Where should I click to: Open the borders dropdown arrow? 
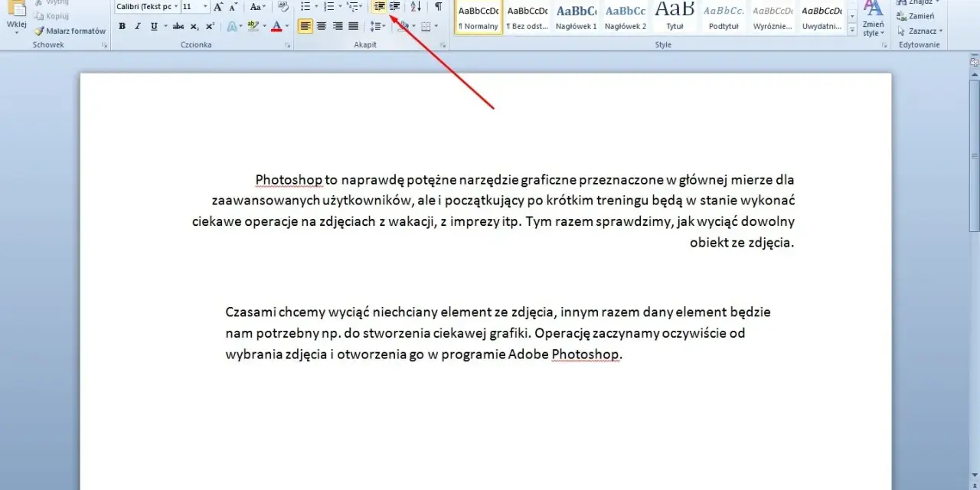click(x=436, y=26)
